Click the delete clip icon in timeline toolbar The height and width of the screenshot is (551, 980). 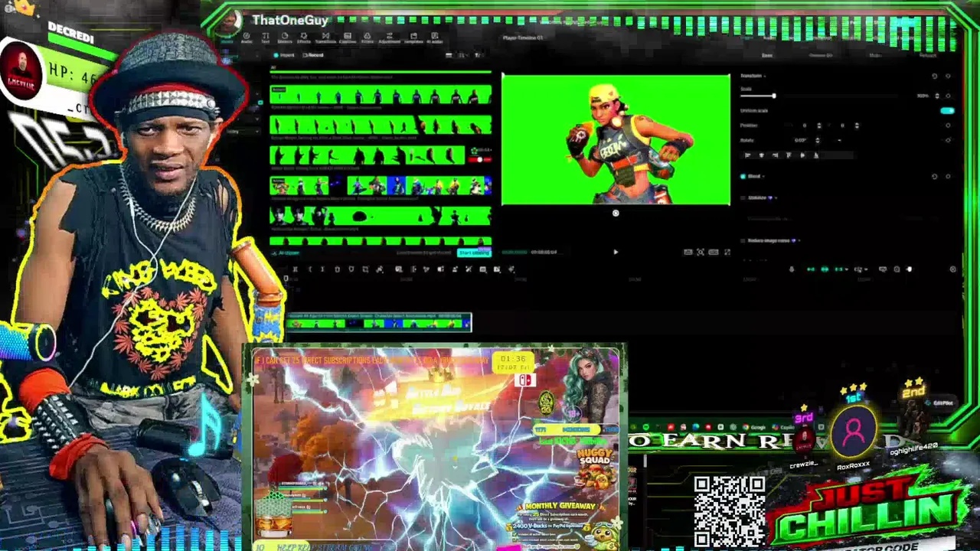click(x=337, y=269)
